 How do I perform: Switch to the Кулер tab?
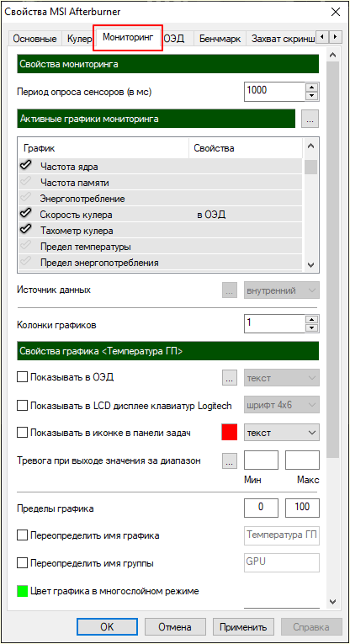pyautogui.click(x=79, y=39)
